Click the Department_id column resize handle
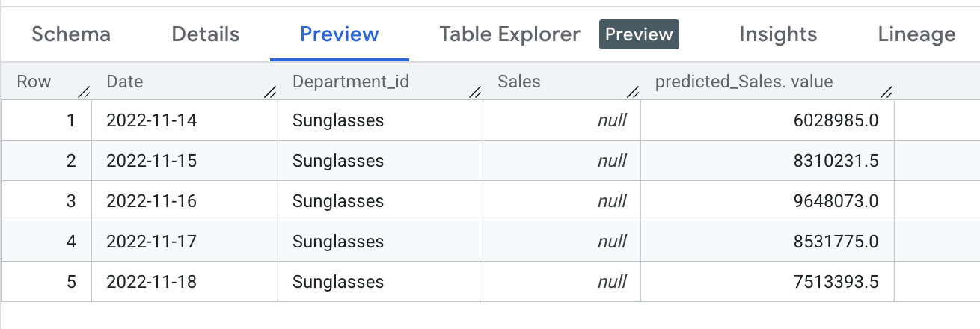Viewport: 980px width, 329px height. 475,93
